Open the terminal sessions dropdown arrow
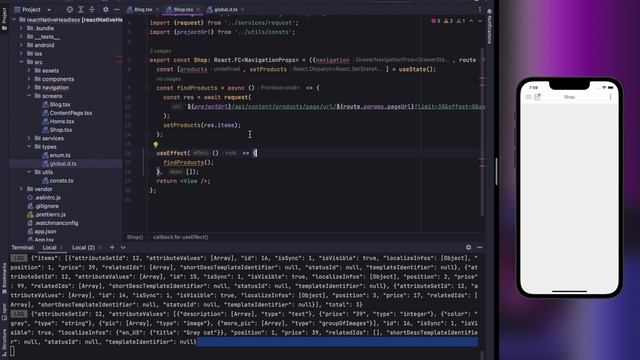This screenshot has width=640, height=360. 123,247
